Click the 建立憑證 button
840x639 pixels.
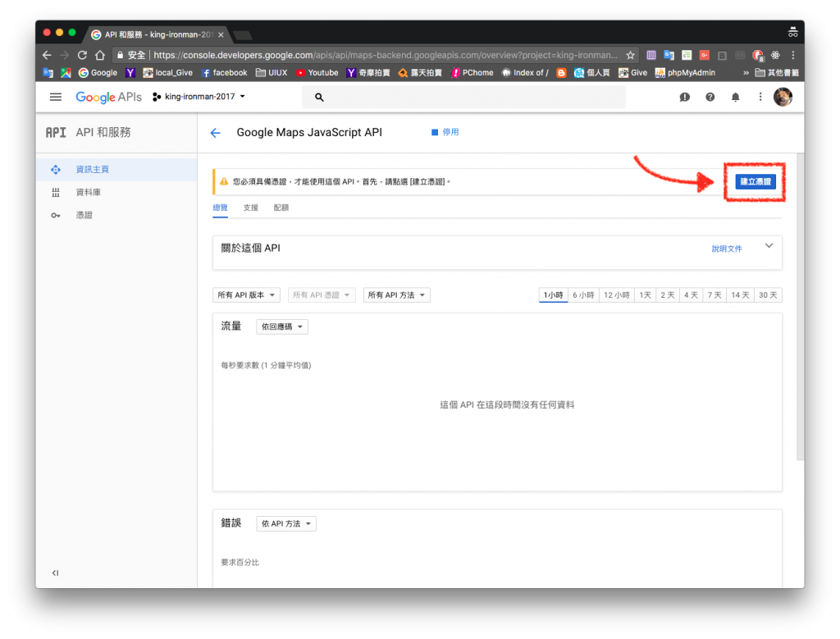tap(755, 181)
